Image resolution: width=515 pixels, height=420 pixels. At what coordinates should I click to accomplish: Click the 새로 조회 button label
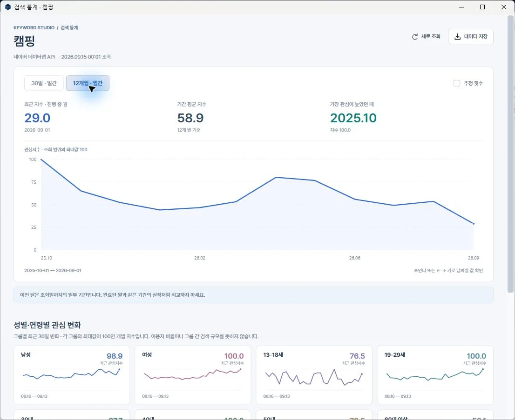[x=431, y=36]
